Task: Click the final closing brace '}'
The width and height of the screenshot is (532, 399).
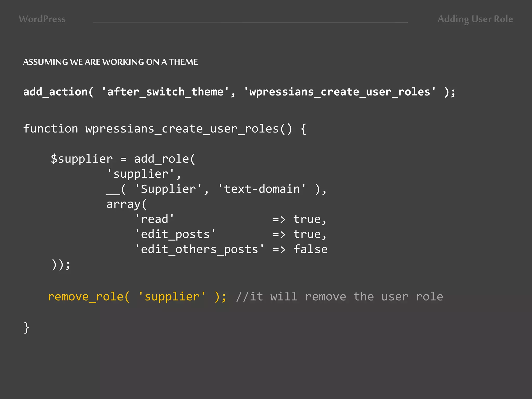Action: pos(26,328)
